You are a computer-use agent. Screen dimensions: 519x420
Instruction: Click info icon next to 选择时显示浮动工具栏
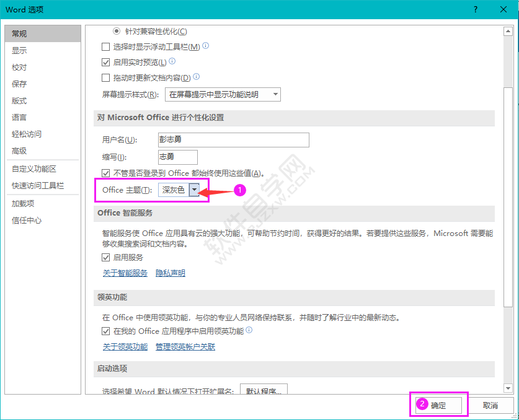click(205, 46)
